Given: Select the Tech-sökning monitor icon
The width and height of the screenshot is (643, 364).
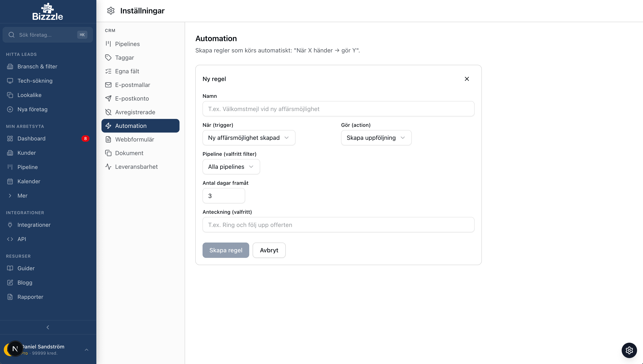Looking at the screenshot, I should coord(10,81).
